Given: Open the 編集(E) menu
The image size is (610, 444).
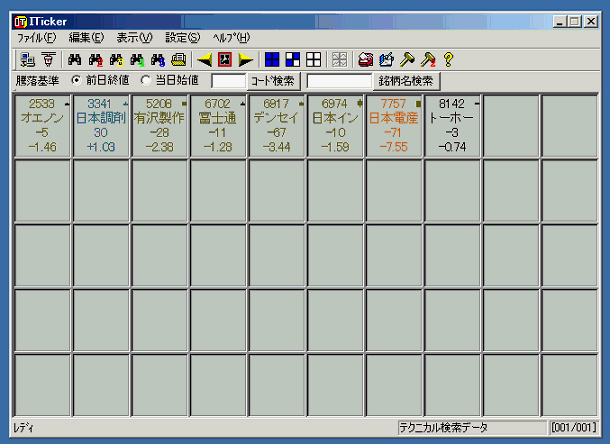Looking at the screenshot, I should click(86, 38).
